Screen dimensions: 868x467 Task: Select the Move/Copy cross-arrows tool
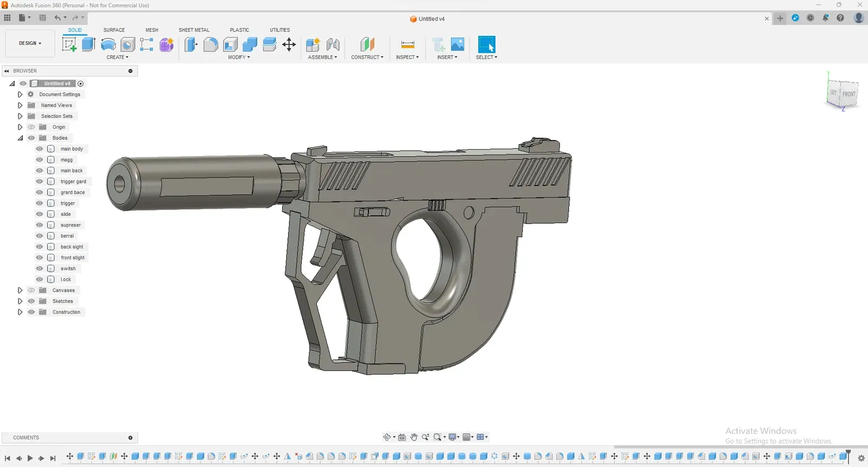[x=289, y=44]
